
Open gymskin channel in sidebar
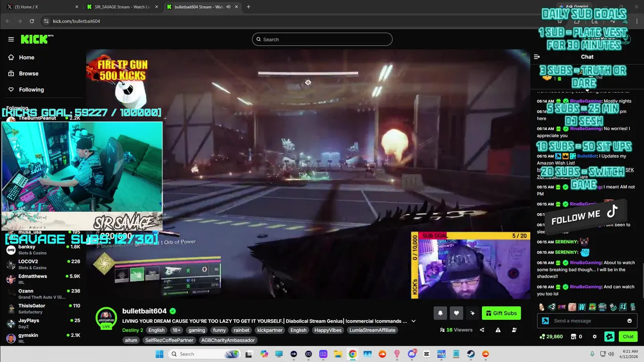point(43,338)
